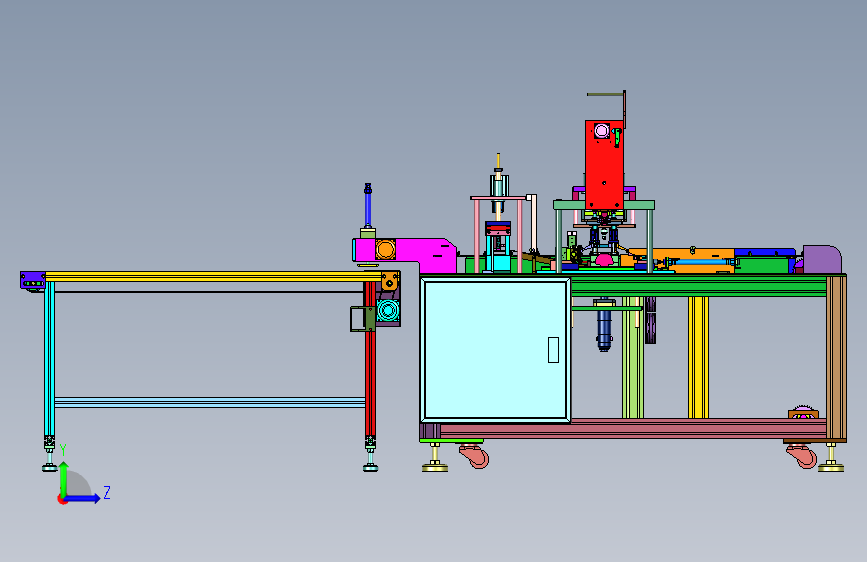This screenshot has height=562, width=867.
Task: Click the horizontal lever atop the red housing
Action: (x=605, y=95)
